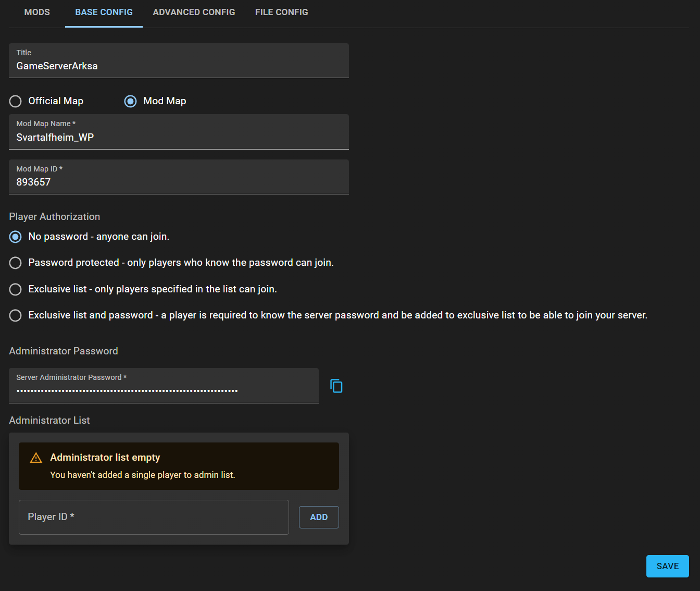Click the 'Administrator list empty' alert title
This screenshot has height=591, width=700.
pyautogui.click(x=105, y=458)
